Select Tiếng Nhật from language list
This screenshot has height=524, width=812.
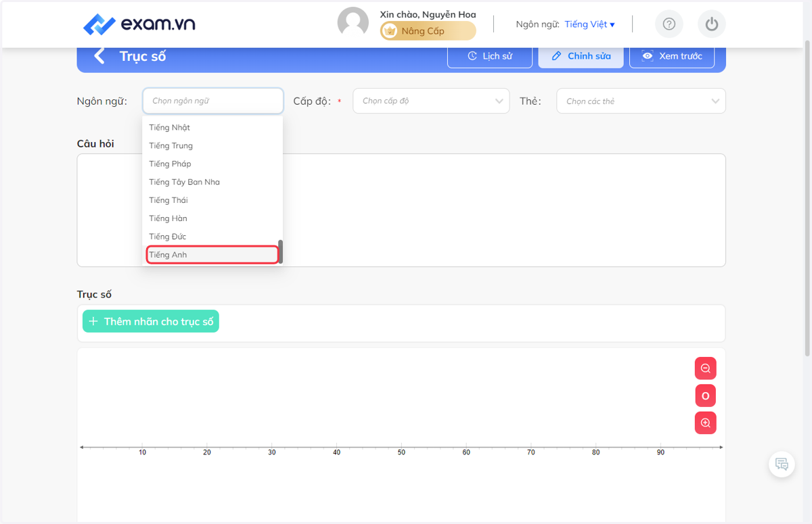(212, 127)
